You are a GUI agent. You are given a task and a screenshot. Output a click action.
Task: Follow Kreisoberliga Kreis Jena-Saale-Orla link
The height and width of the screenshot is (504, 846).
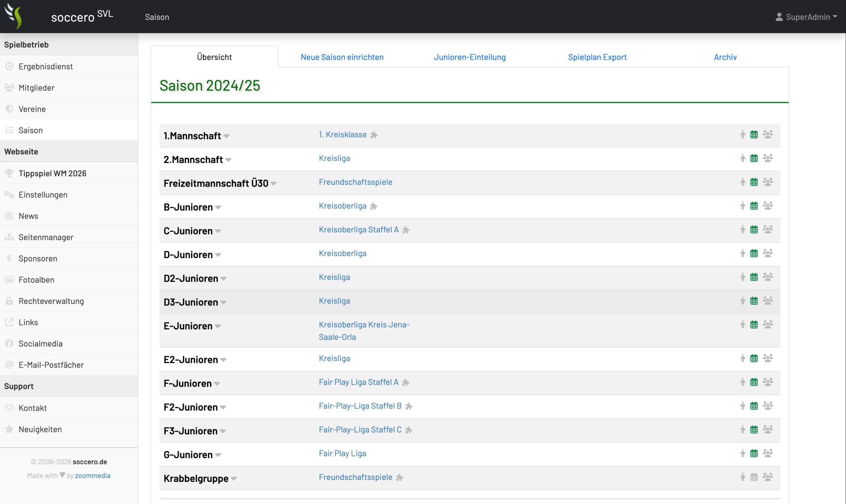[x=364, y=331]
